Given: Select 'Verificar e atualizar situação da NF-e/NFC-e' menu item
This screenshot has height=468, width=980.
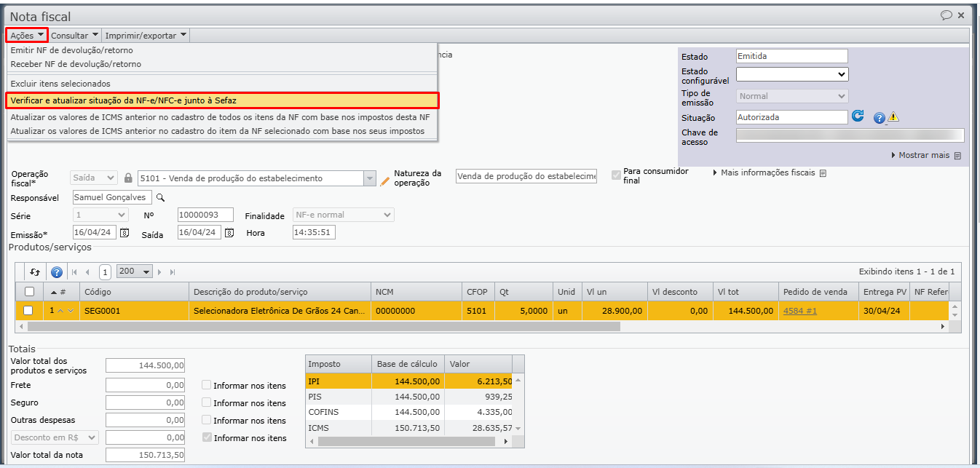Looking at the screenshot, I should coord(222,100).
